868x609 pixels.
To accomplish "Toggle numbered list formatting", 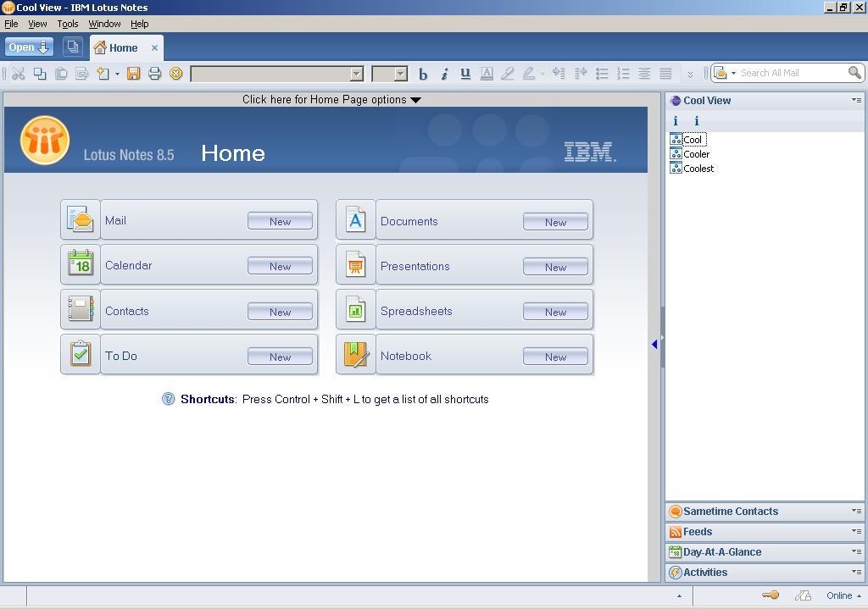I will coord(623,74).
